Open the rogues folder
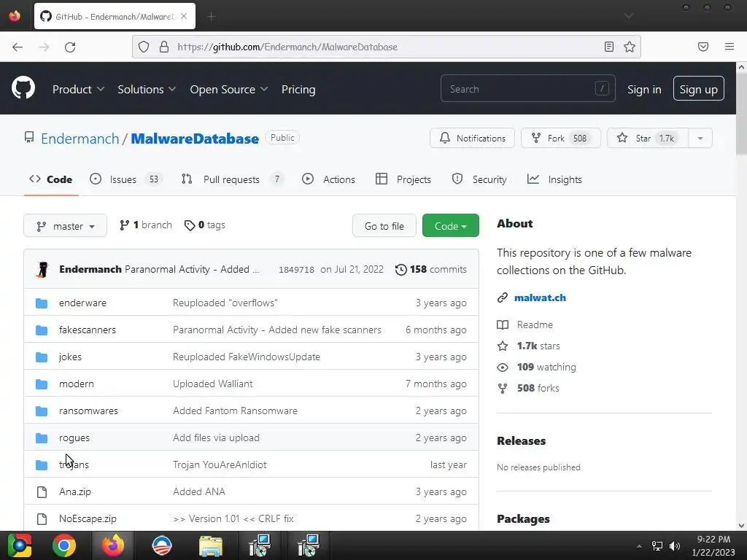Image resolution: width=747 pixels, height=560 pixels. click(74, 437)
